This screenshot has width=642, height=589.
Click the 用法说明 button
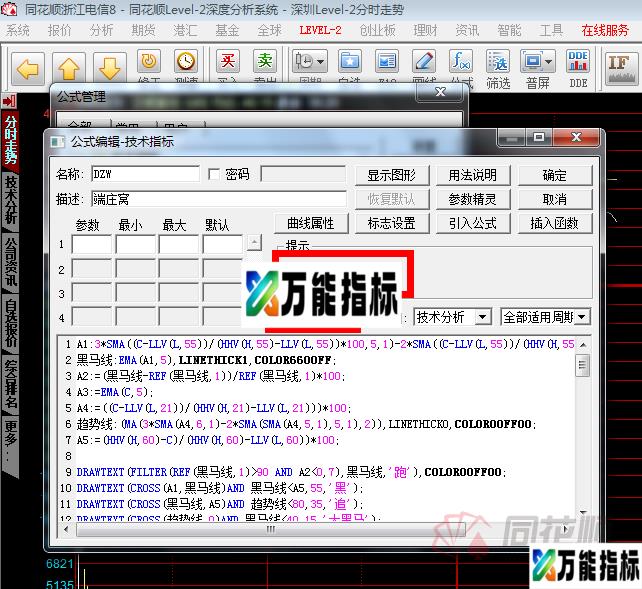pos(473,175)
